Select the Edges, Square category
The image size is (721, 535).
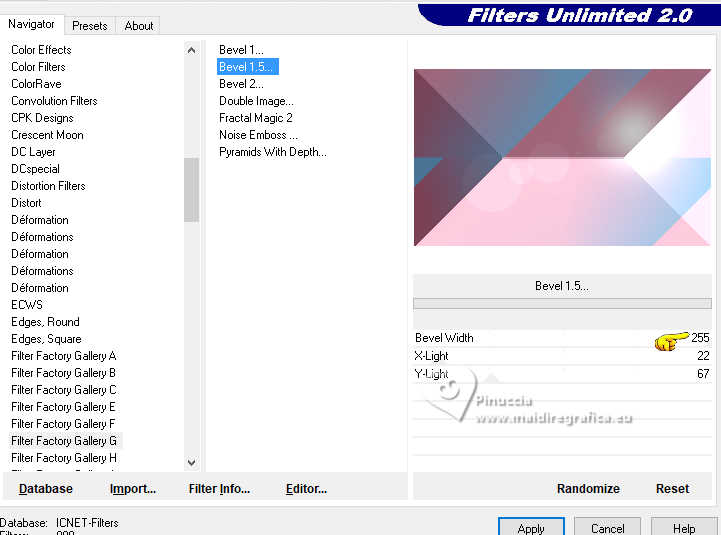tap(46, 339)
